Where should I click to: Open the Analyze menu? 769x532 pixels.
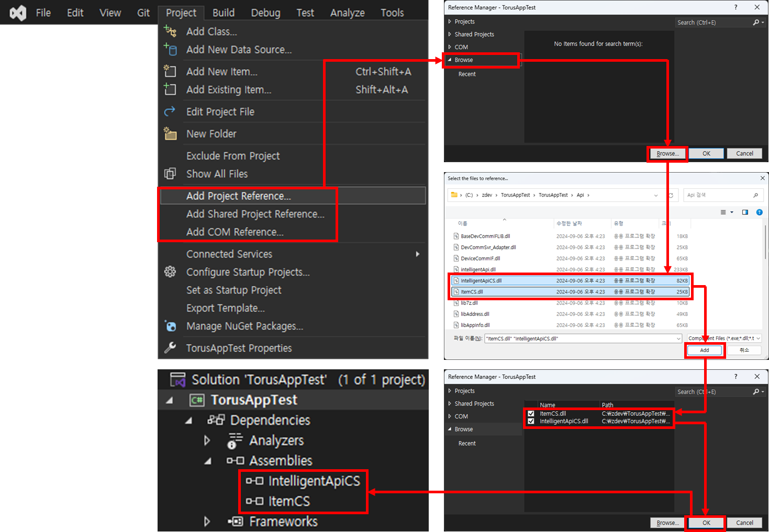tap(348, 13)
